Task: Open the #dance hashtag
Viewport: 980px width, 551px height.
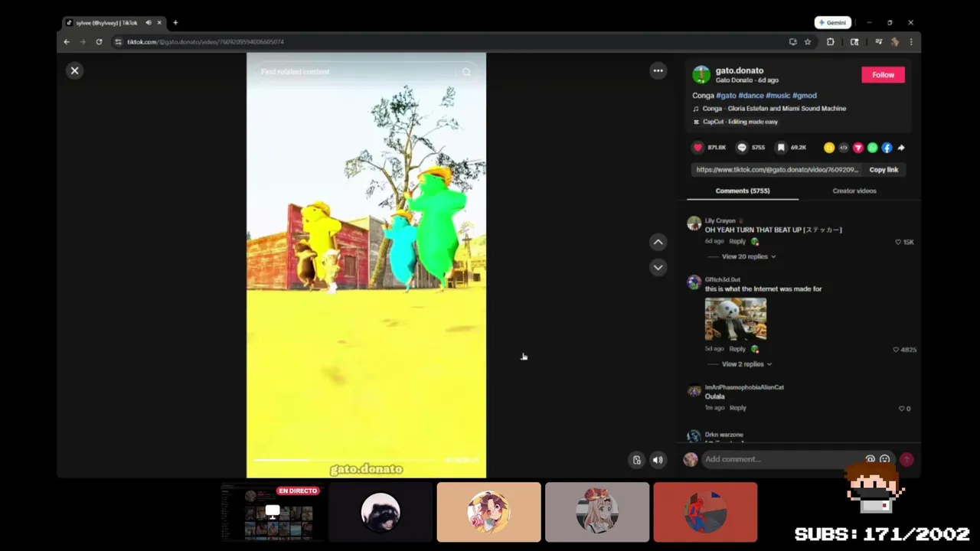Action: [x=751, y=96]
